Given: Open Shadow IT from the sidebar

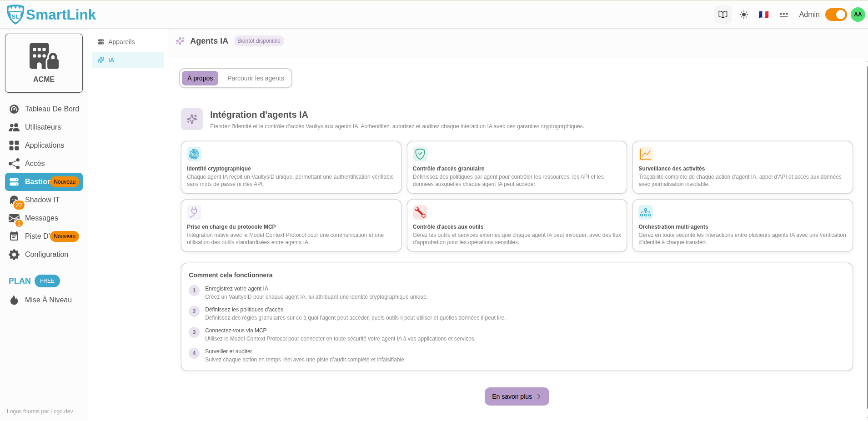Looking at the screenshot, I should tap(42, 200).
